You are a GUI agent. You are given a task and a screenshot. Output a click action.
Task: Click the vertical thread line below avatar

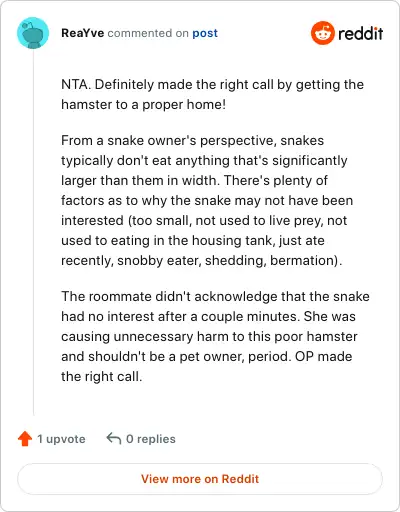[33, 232]
